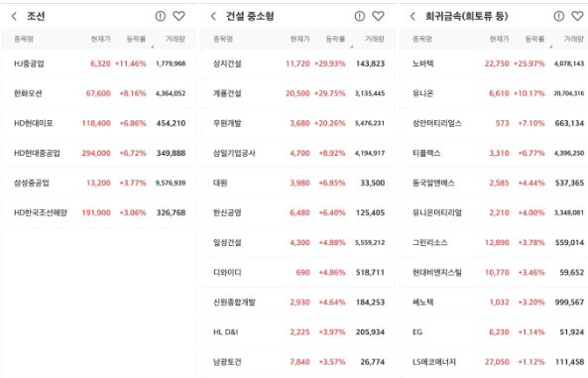Select 노바텍 in the rare metals list
Screen dimensions: 588x378
coord(494,63)
